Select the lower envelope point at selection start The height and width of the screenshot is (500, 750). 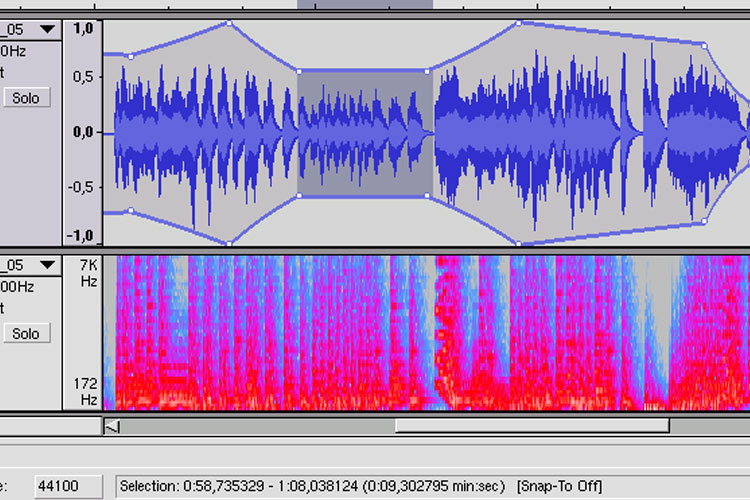[x=299, y=195]
